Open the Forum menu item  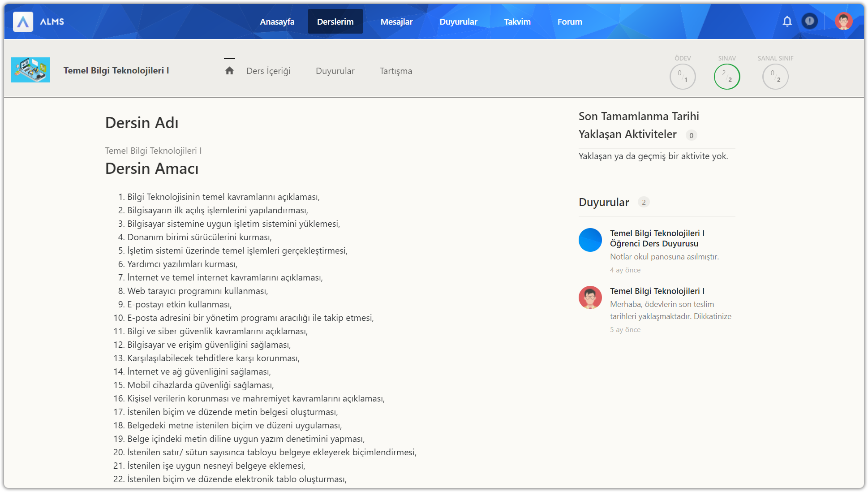(570, 22)
